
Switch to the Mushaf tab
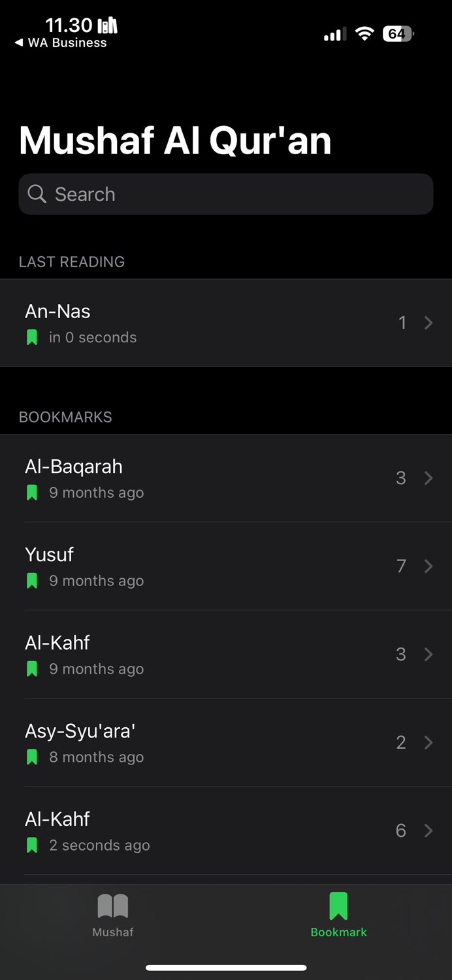point(112,911)
